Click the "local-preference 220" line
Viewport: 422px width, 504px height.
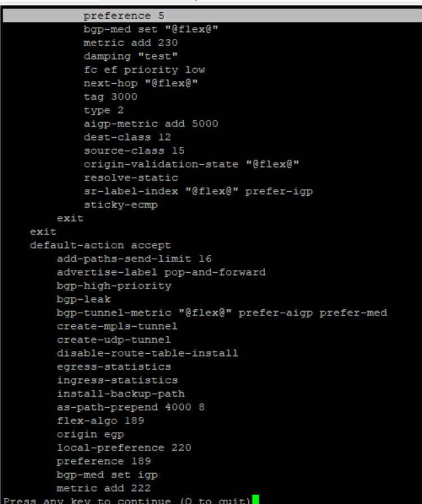point(124,448)
